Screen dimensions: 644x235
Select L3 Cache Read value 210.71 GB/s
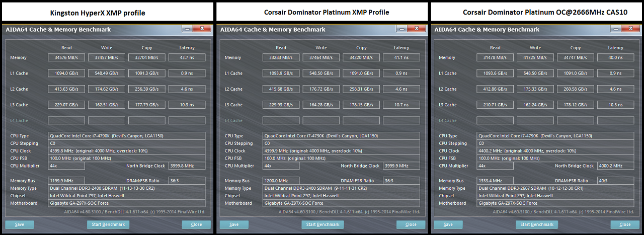tap(495, 105)
